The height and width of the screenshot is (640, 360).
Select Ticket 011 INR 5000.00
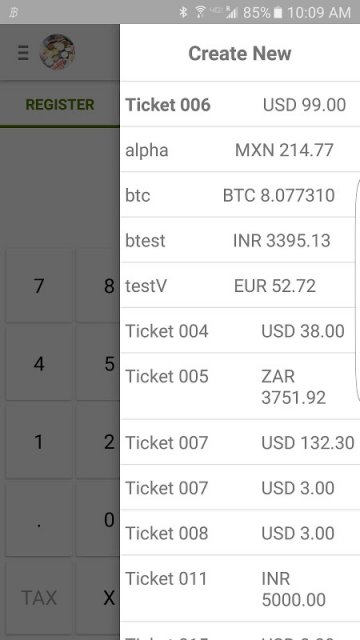coord(240,589)
